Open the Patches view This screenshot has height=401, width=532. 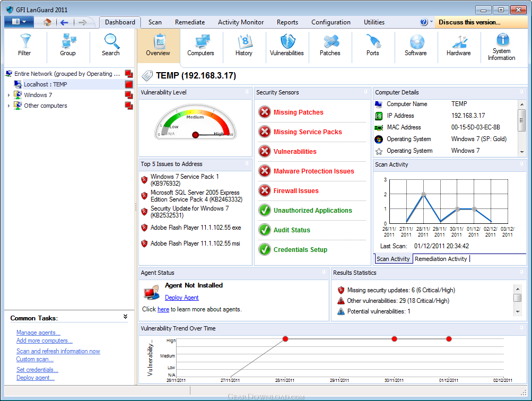(x=330, y=45)
